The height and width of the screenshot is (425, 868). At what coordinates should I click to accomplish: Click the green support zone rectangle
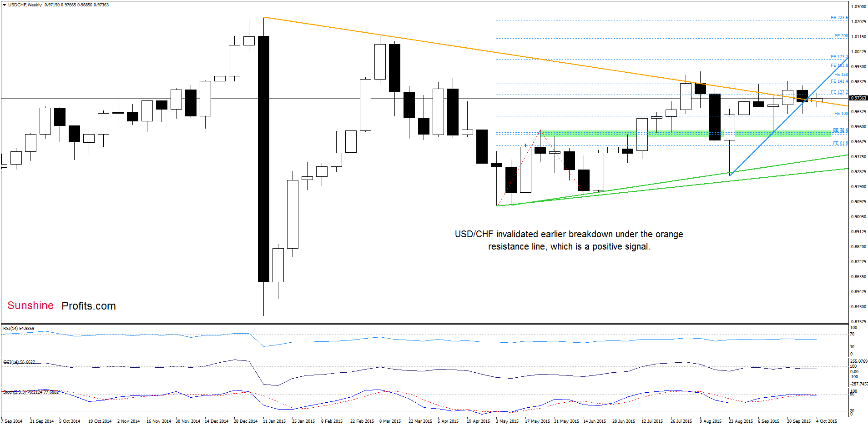tap(686, 134)
